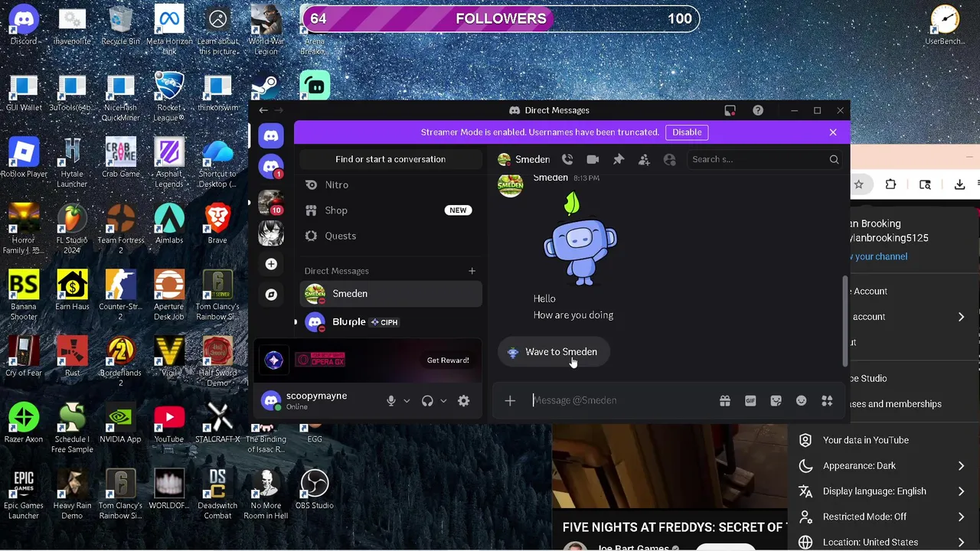The image size is (980, 551).
Task: Go back arrow in Discord title bar
Action: click(263, 110)
